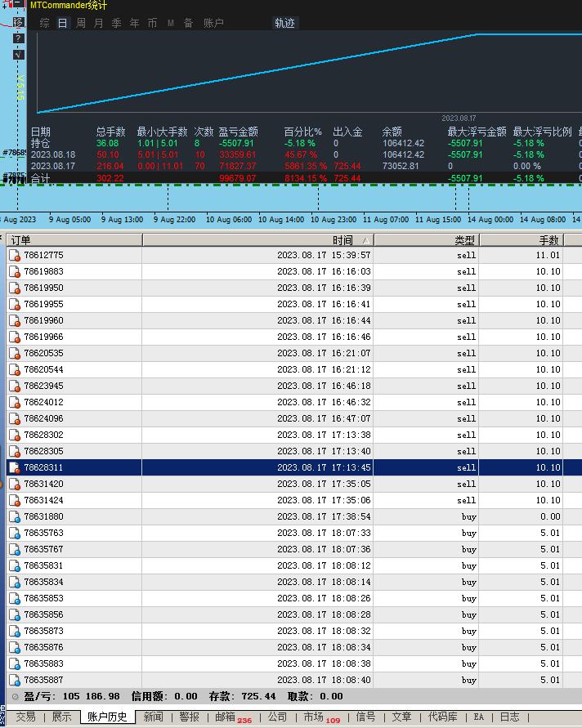Open the 展示 exposure tab
This screenshot has height=728, width=582.
click(61, 717)
